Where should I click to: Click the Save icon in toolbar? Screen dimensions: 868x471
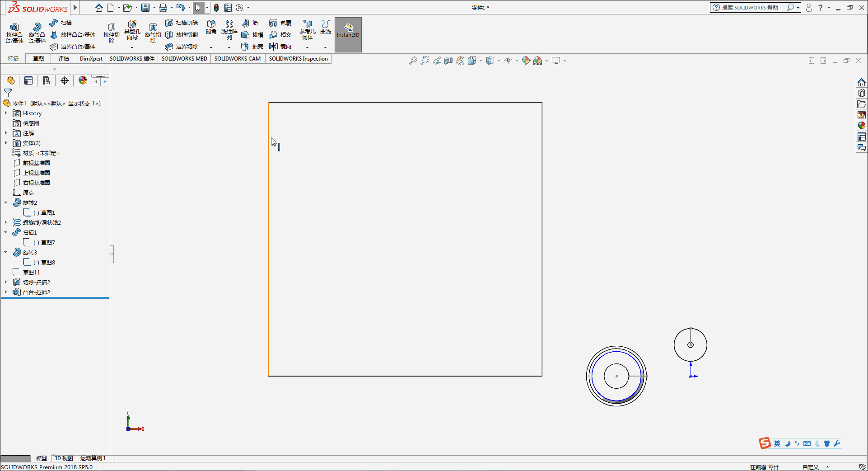point(145,8)
